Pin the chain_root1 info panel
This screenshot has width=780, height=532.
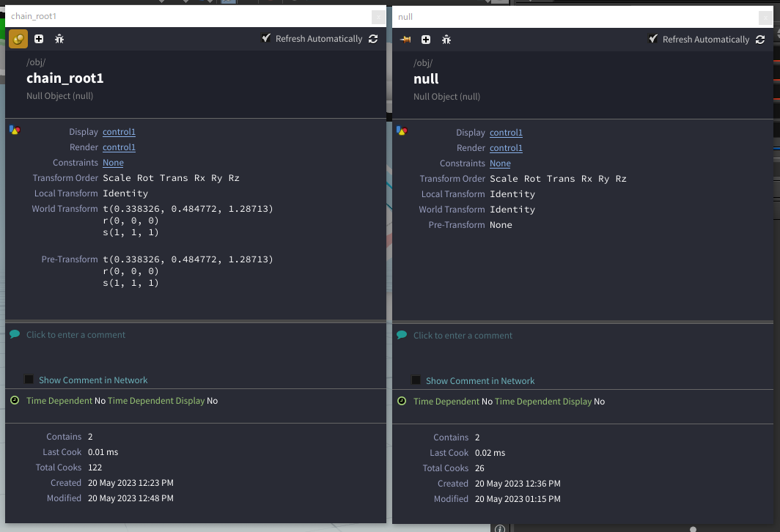(x=18, y=39)
